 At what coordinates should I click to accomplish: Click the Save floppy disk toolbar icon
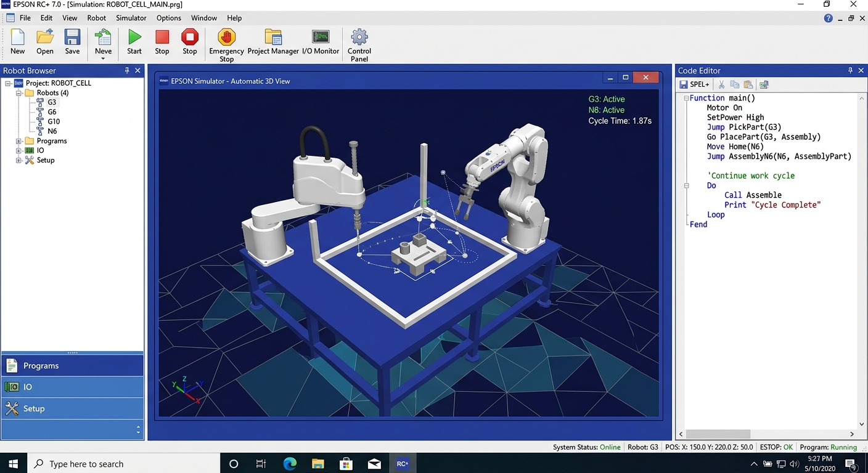click(x=72, y=38)
